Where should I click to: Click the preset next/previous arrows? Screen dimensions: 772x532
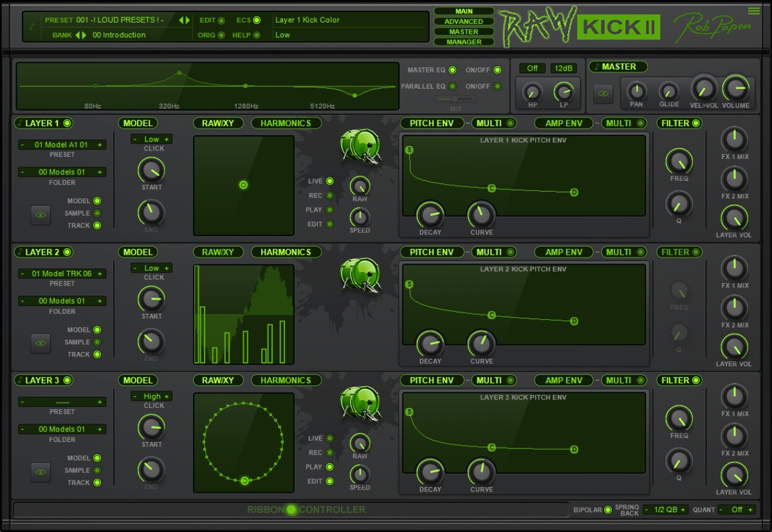pyautogui.click(x=185, y=20)
